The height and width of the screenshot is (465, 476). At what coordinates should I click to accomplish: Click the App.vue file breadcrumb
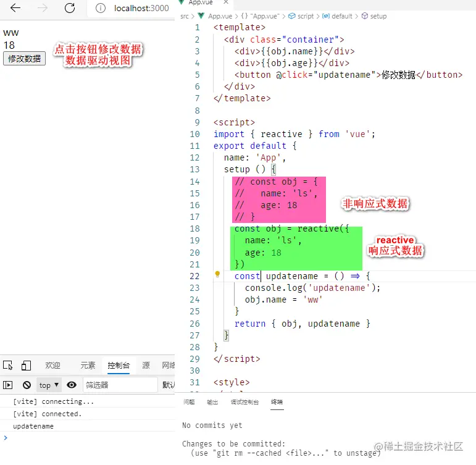pos(220,16)
